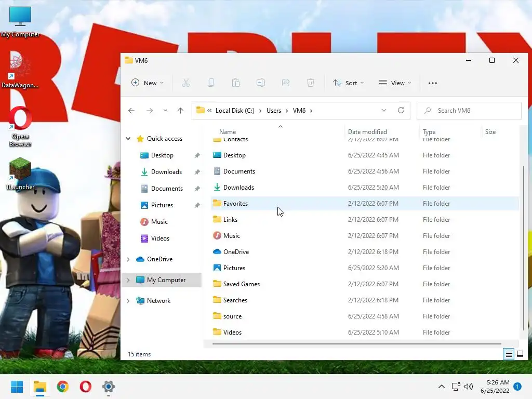
Task: Select OneDrive folder in file list
Action: point(236,252)
